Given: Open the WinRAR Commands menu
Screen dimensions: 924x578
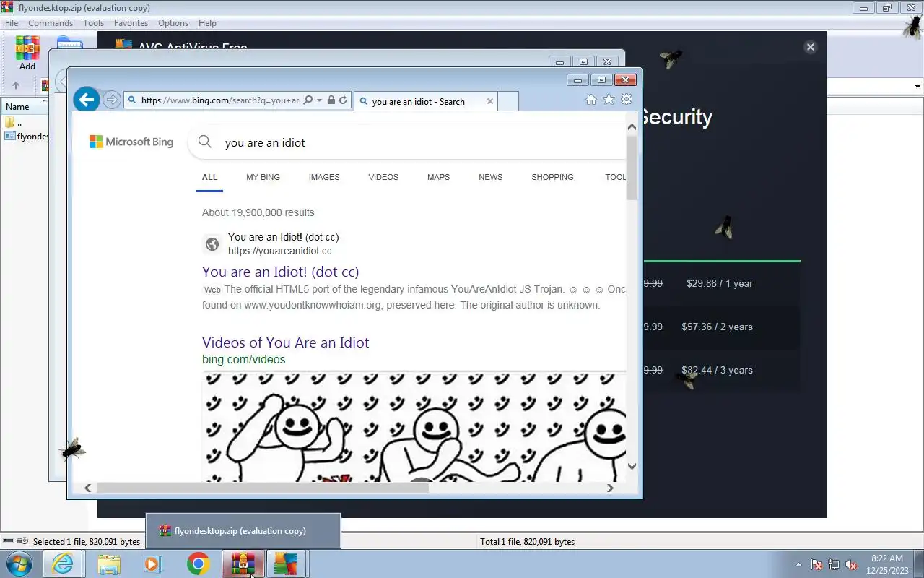Looking at the screenshot, I should pyautogui.click(x=51, y=23).
